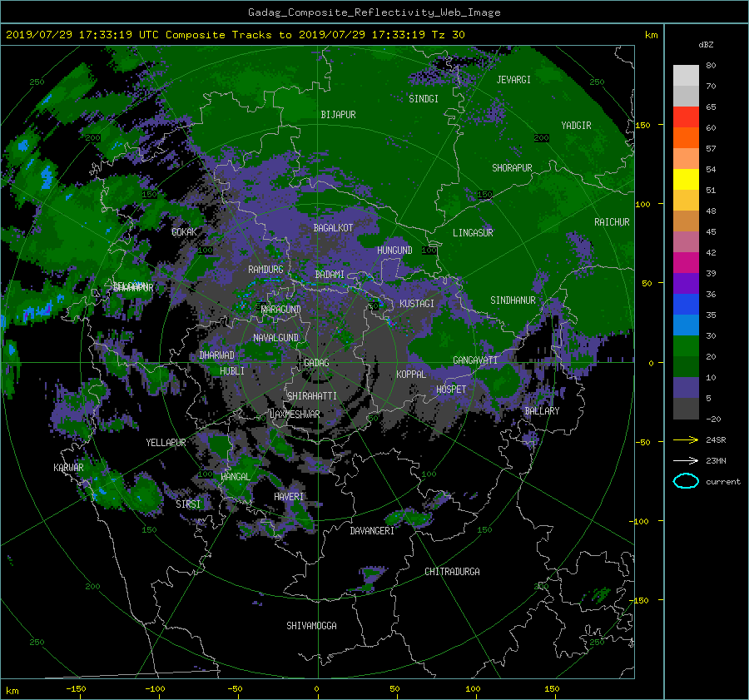The image size is (749, 700).
Task: Click the SINDHANUR city label
Action: tap(513, 300)
